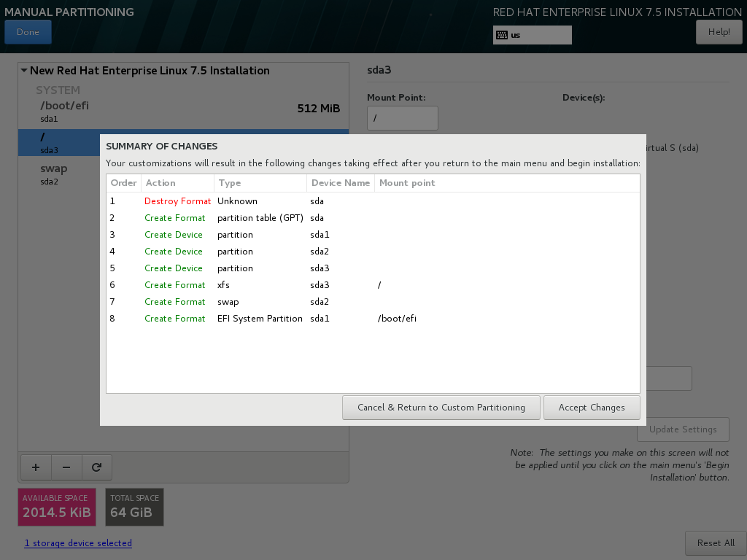
Task: Cancel and return to custom partitioning
Action: pos(441,407)
